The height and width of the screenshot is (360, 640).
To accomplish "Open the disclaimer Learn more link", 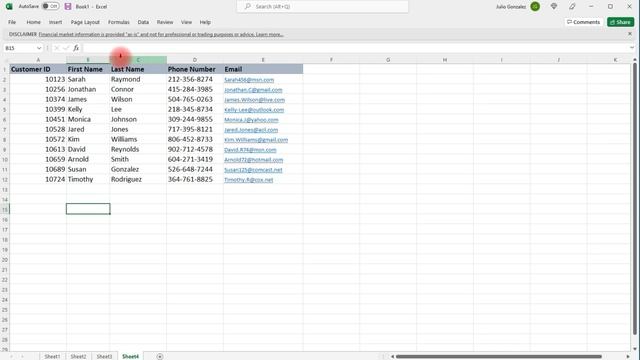I will (x=269, y=34).
